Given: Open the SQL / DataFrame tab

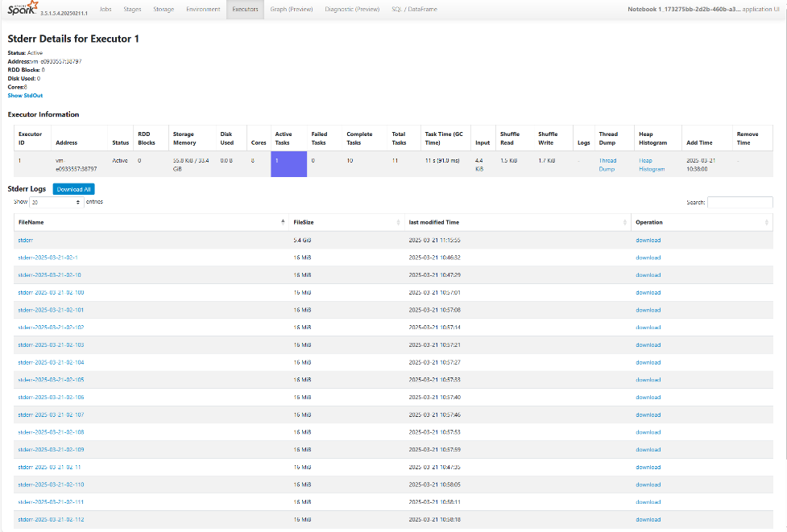Looking at the screenshot, I should (x=413, y=9).
